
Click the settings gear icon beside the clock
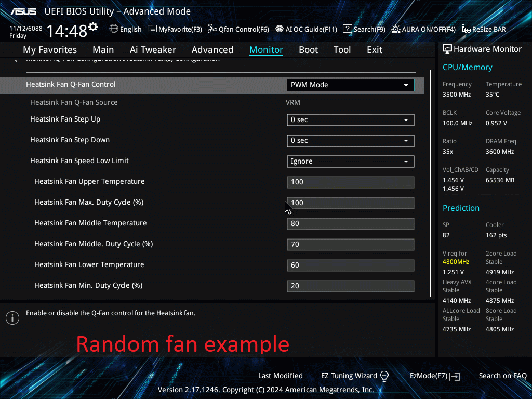93,26
